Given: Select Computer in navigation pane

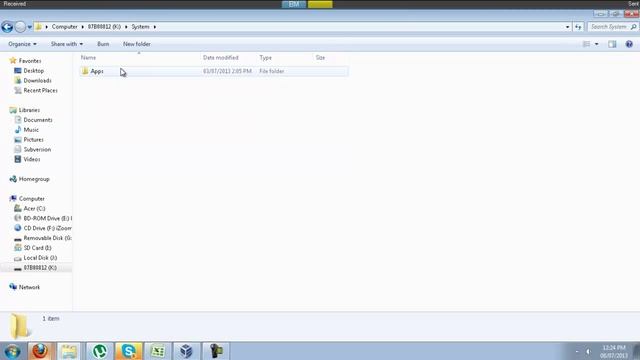Looking at the screenshot, I should pos(31,198).
